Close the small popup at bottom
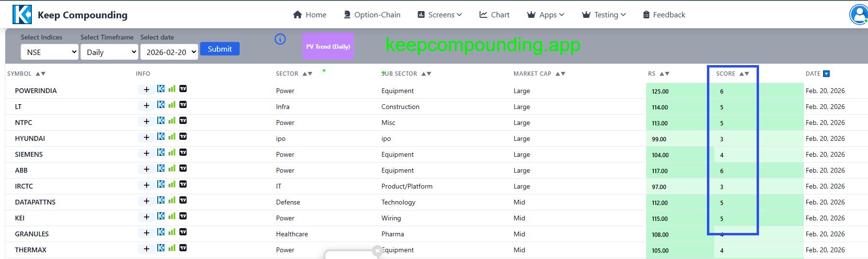Screen dimensions: 868x259 click(377, 250)
